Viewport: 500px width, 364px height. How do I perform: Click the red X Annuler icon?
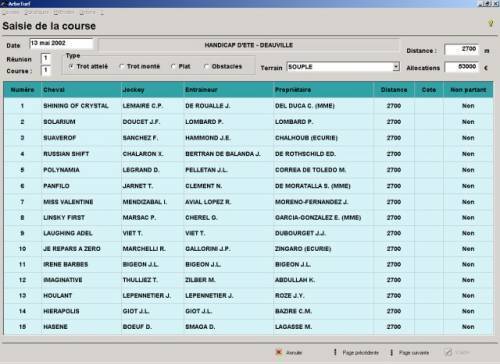point(279,352)
